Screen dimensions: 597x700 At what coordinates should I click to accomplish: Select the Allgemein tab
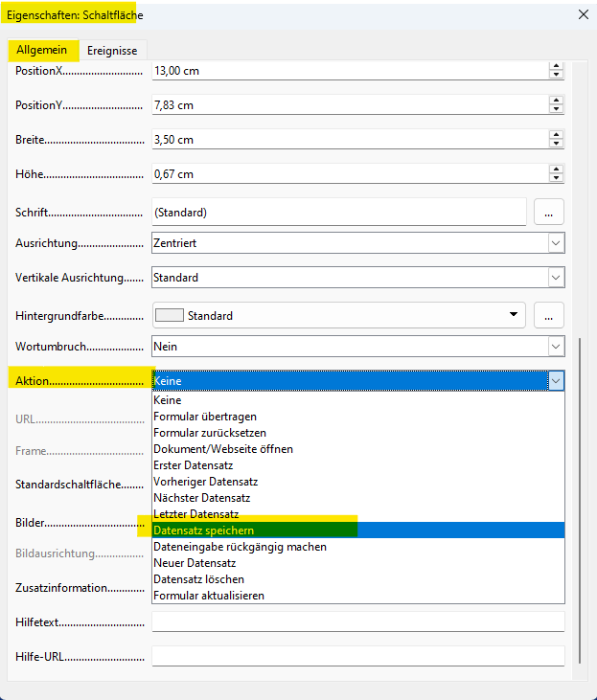pos(41,50)
